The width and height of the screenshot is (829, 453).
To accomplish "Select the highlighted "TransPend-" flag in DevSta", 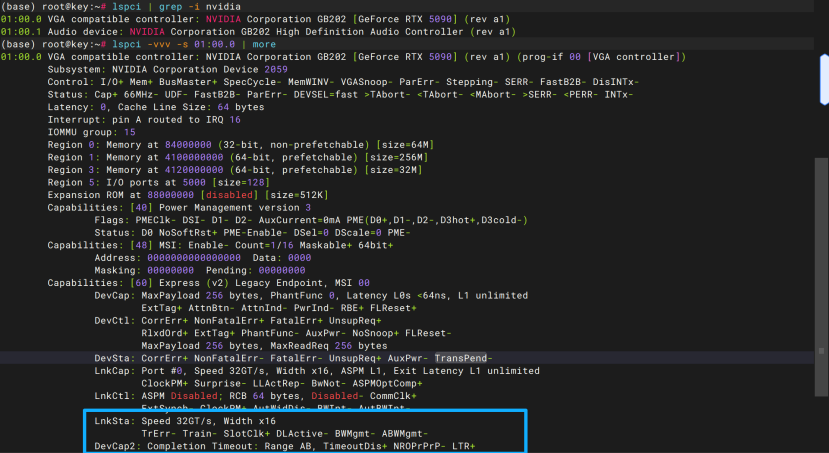I will tap(463, 358).
